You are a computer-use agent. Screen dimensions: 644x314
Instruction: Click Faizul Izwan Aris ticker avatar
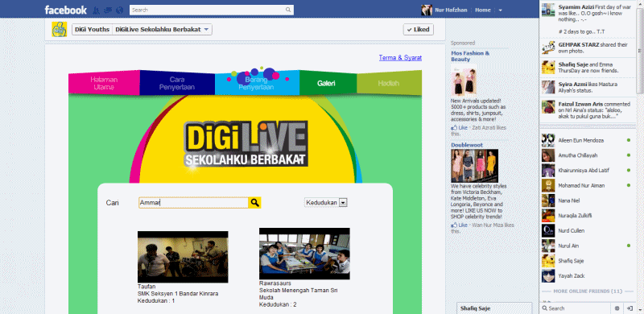click(x=548, y=107)
